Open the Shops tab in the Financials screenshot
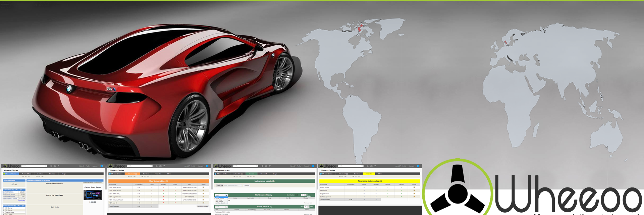The width and height of the screenshot is (644, 215). tap(380, 174)
